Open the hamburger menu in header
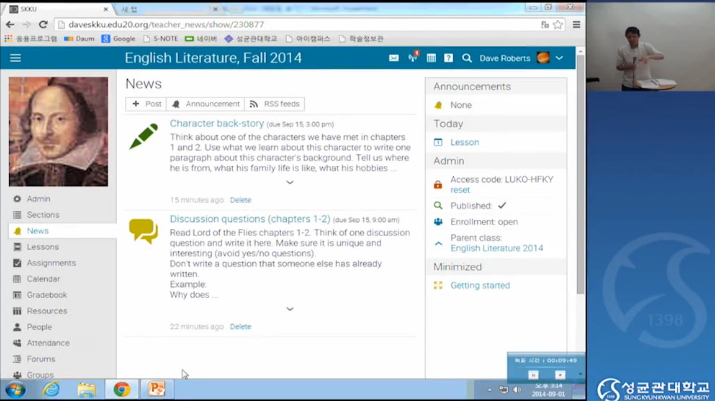Viewport: 715px width, 401px height. pyautogui.click(x=15, y=58)
